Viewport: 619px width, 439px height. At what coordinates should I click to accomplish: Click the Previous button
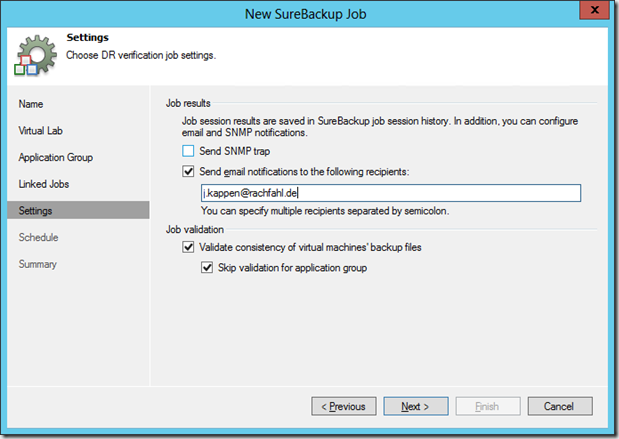coord(343,406)
